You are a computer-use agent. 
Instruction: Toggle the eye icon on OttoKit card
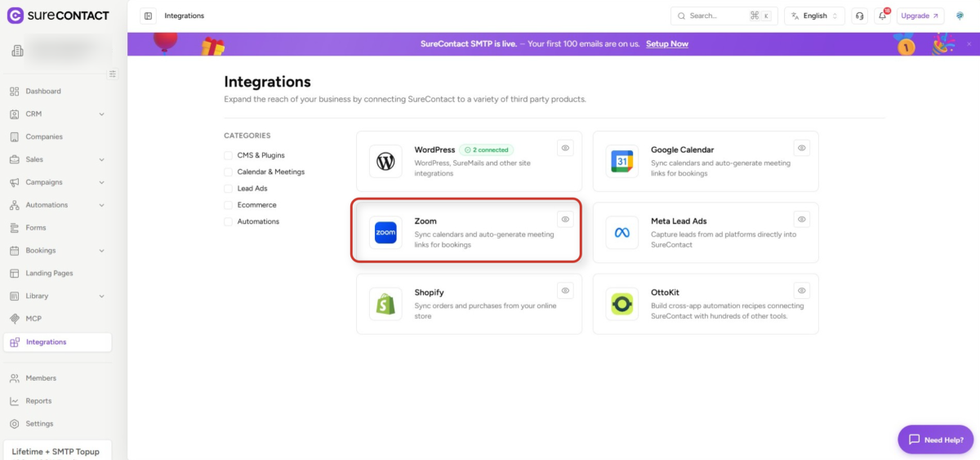[x=802, y=290]
